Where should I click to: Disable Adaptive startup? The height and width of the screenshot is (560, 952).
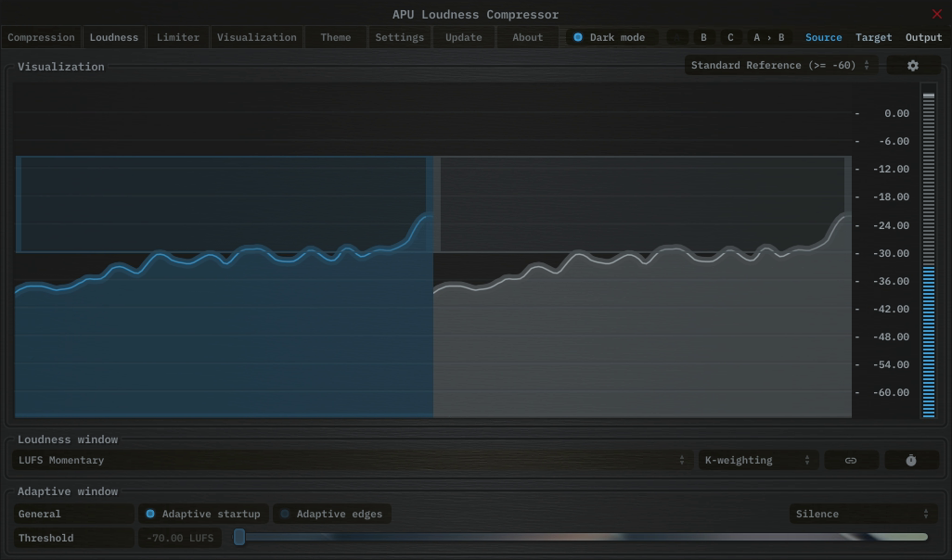pyautogui.click(x=203, y=515)
